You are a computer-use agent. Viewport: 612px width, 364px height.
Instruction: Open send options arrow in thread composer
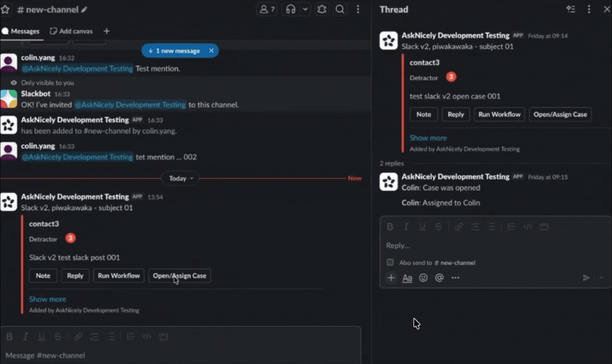coord(602,278)
